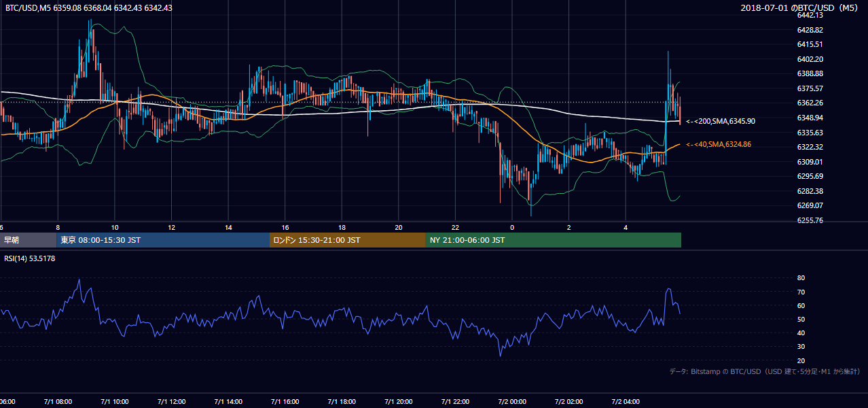Image resolution: width=868 pixels, height=408 pixels.
Task: Click price axis value 6282.38
Action: [810, 191]
